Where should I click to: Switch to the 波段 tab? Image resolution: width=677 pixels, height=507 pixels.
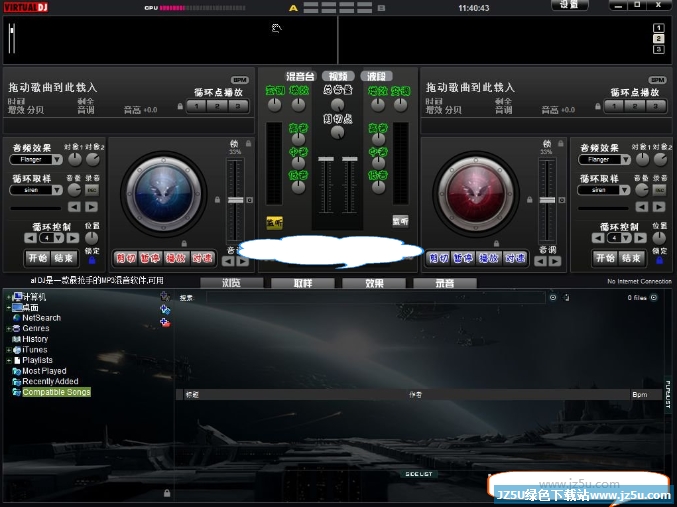tap(376, 76)
